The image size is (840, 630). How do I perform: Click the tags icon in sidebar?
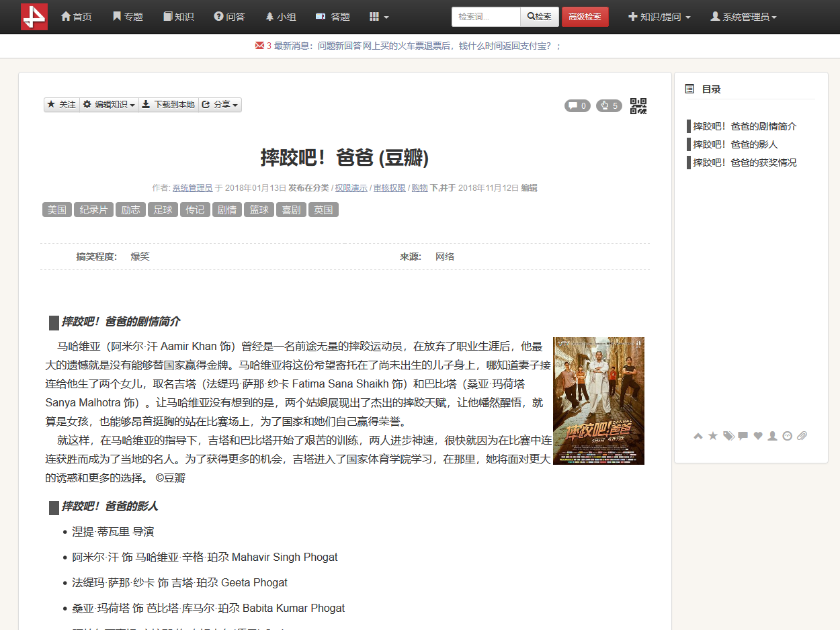[x=728, y=436]
